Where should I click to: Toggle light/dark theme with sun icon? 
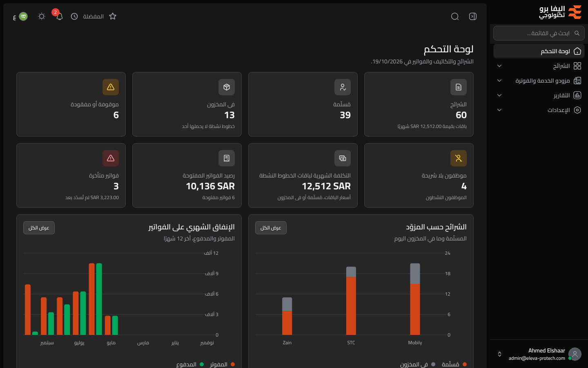coord(42,16)
